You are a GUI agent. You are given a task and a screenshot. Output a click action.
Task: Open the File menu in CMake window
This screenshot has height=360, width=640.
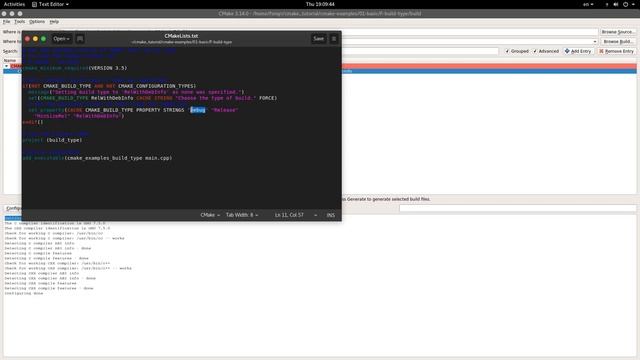pos(7,22)
